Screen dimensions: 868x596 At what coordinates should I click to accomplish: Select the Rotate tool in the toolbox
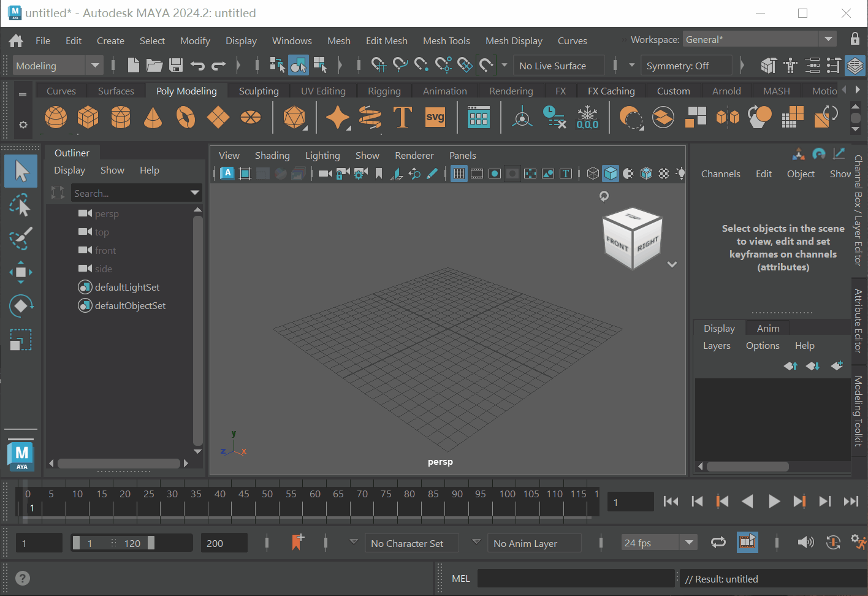[20, 305]
